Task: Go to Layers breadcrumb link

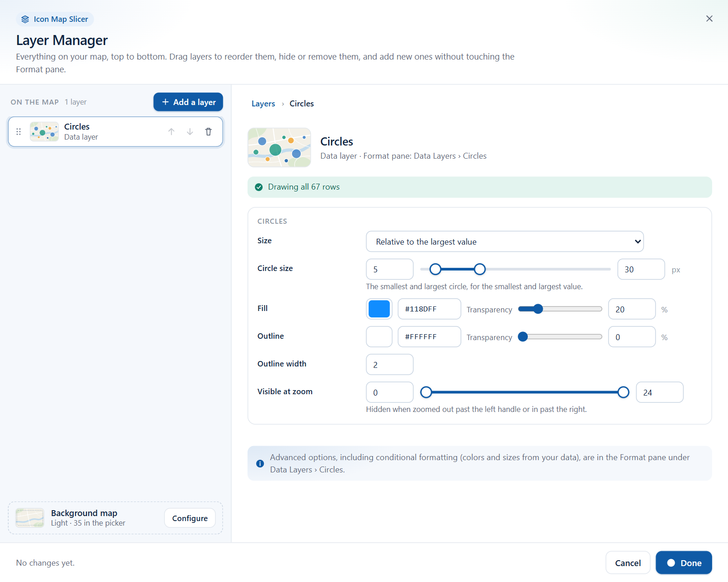Action: (x=263, y=104)
